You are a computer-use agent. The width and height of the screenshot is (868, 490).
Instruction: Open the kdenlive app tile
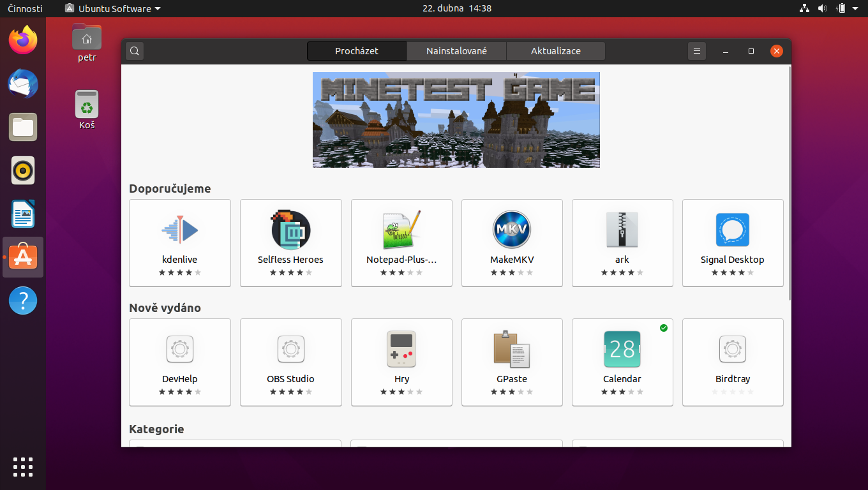click(x=180, y=243)
